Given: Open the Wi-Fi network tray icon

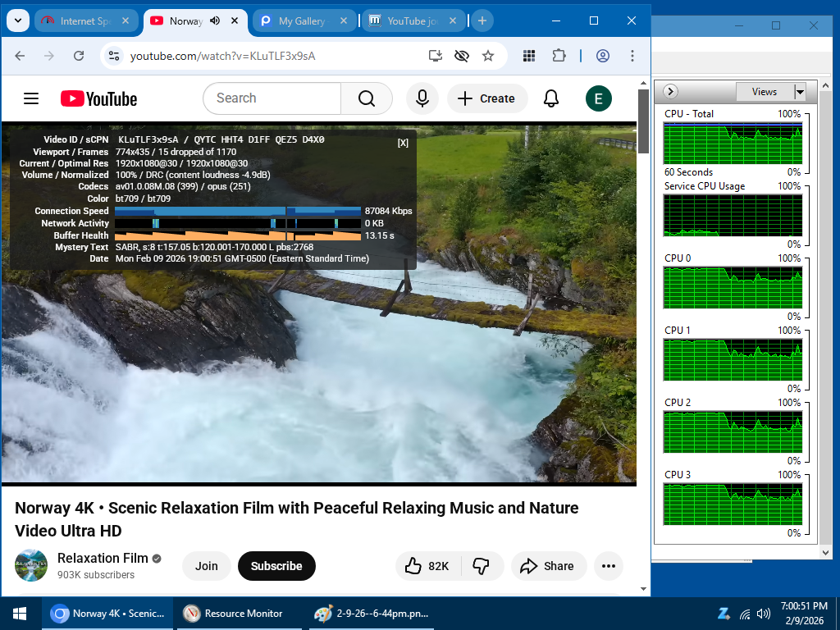Looking at the screenshot, I should (x=745, y=614).
